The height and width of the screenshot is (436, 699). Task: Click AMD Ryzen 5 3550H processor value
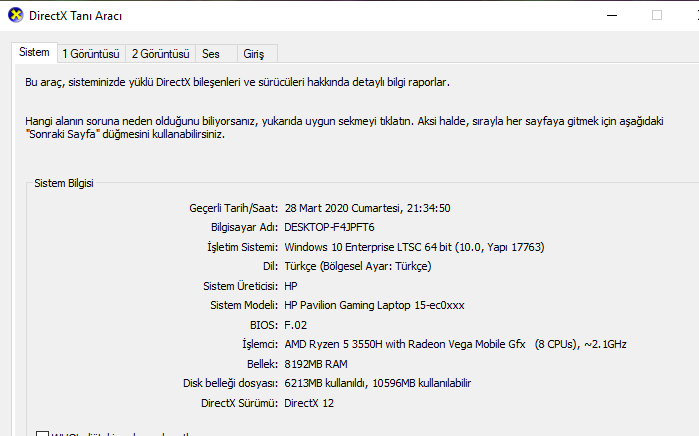[455, 344]
